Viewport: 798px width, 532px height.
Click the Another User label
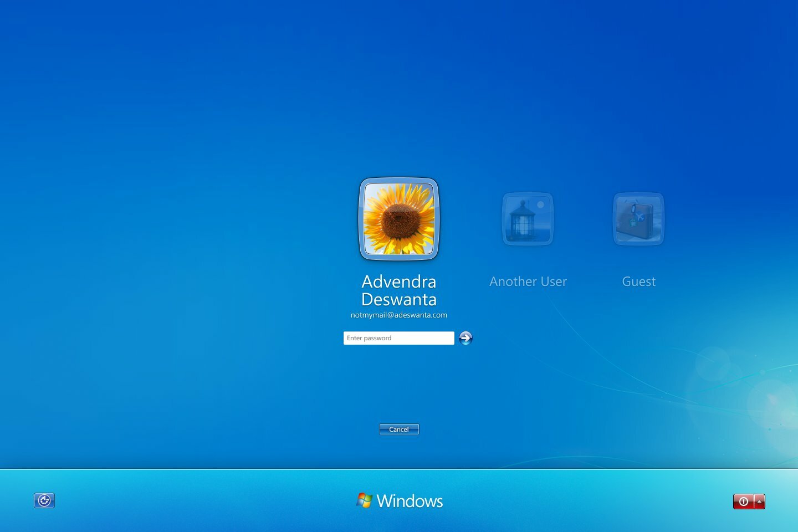click(528, 282)
